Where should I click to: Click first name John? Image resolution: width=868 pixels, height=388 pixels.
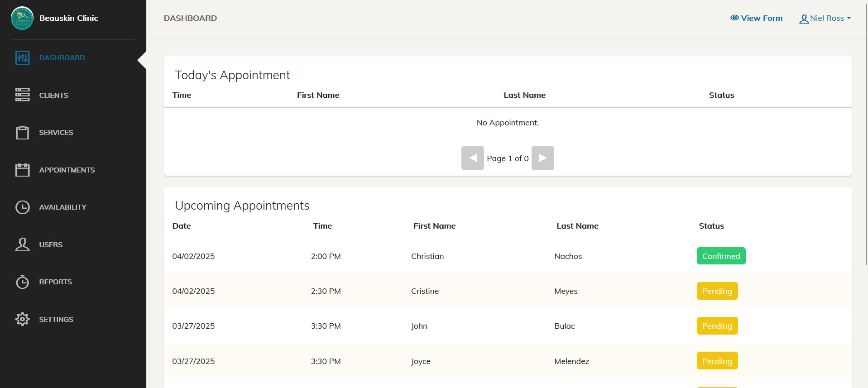point(419,326)
